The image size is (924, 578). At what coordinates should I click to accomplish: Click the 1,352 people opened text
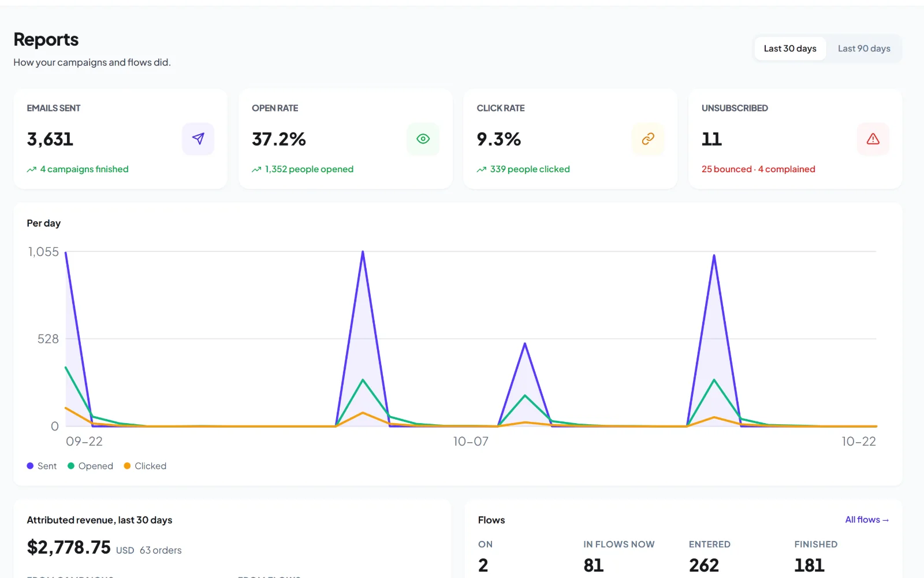click(309, 169)
